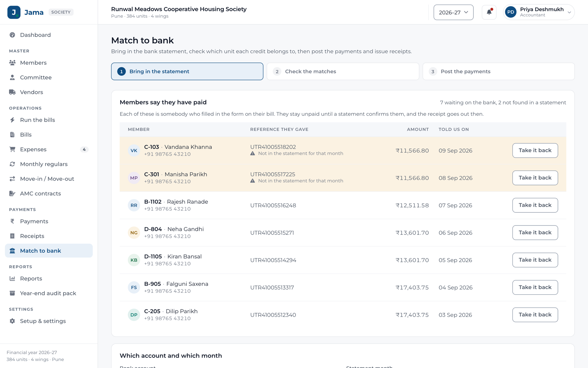The width and height of the screenshot is (588, 368).
Task: Click the Run the bills lightning icon
Action: (12, 120)
